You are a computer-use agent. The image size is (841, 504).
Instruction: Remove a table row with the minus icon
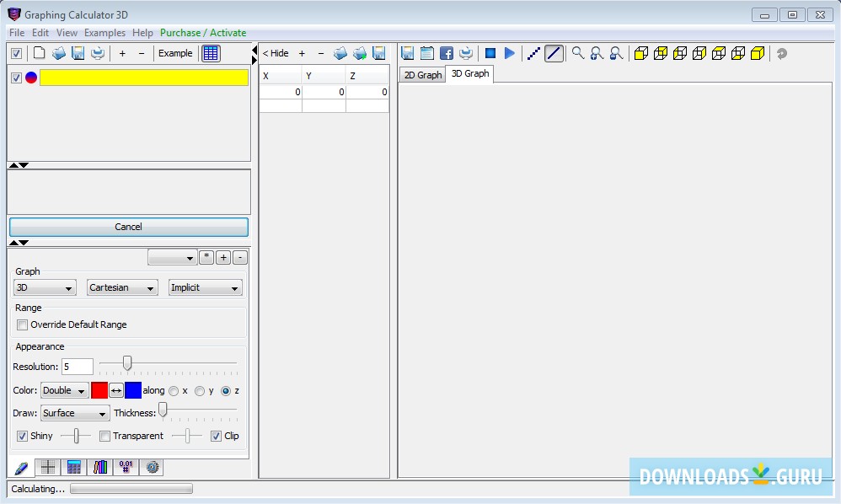321,53
